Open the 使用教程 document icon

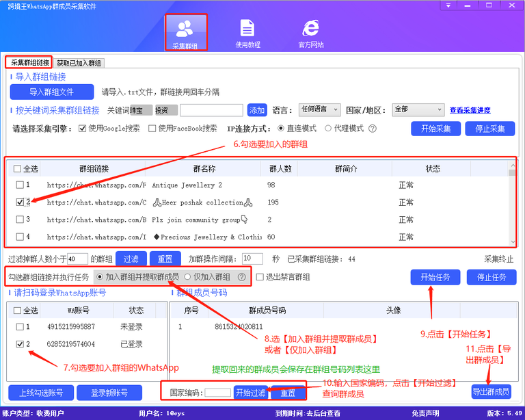point(247,33)
